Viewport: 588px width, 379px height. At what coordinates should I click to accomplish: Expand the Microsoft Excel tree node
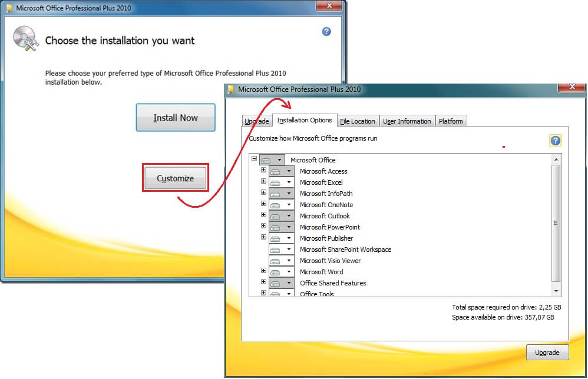(x=263, y=181)
